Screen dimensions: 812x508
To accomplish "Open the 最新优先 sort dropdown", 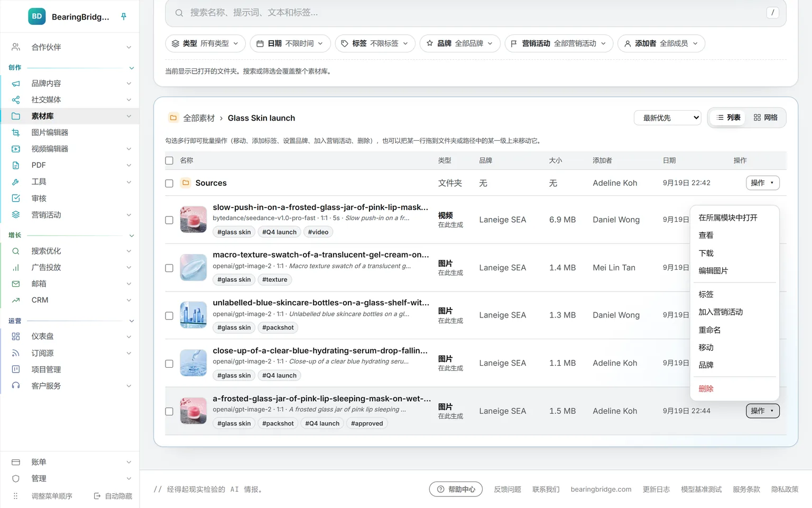I will coord(668,118).
